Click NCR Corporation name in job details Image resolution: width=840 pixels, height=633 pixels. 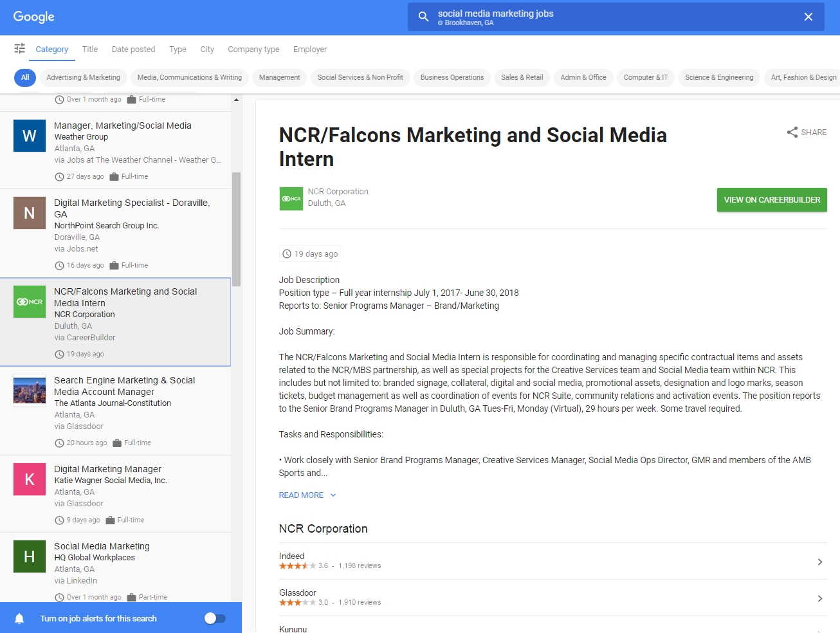[338, 192]
